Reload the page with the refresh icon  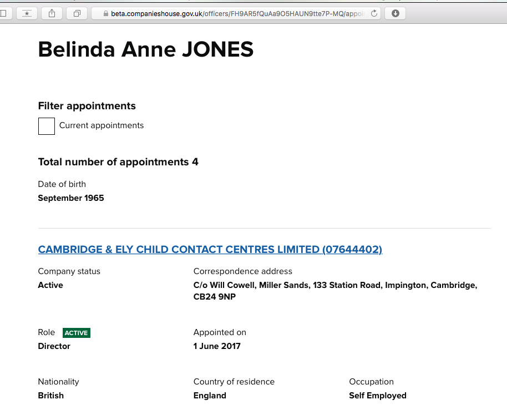374,13
